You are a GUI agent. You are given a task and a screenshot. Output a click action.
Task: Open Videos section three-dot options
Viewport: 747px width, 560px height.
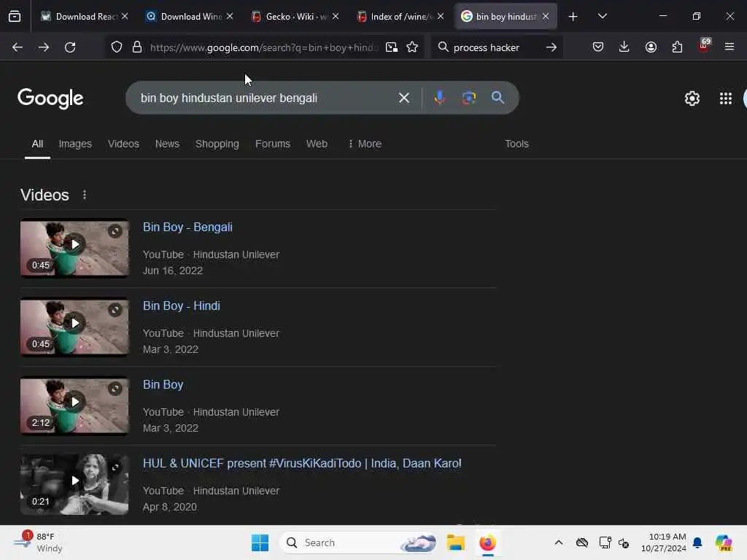tap(85, 195)
